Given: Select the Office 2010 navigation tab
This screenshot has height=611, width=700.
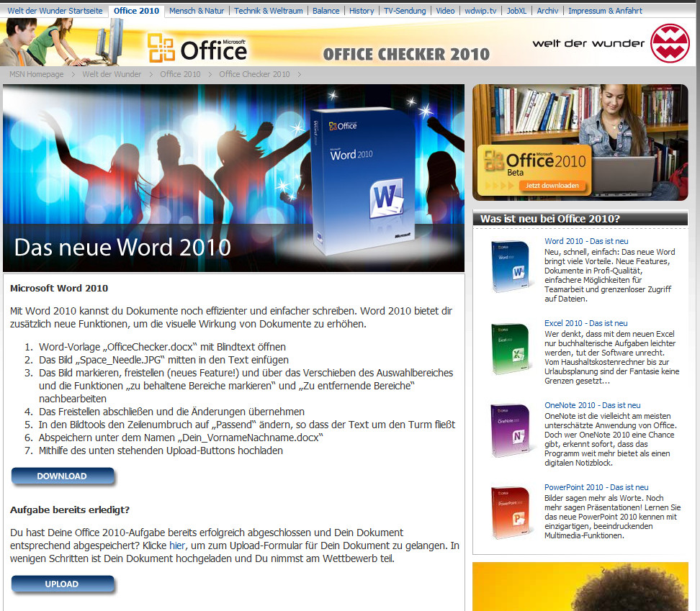Looking at the screenshot, I should coord(136,11).
